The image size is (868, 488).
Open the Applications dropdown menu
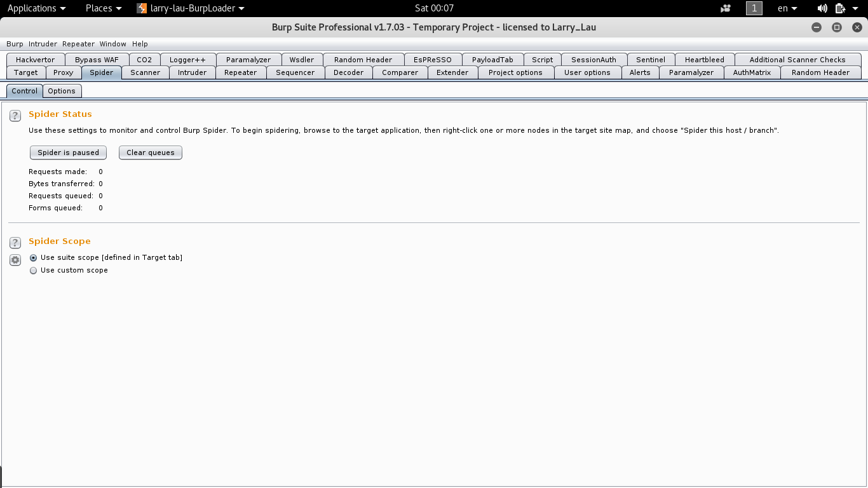coord(37,8)
